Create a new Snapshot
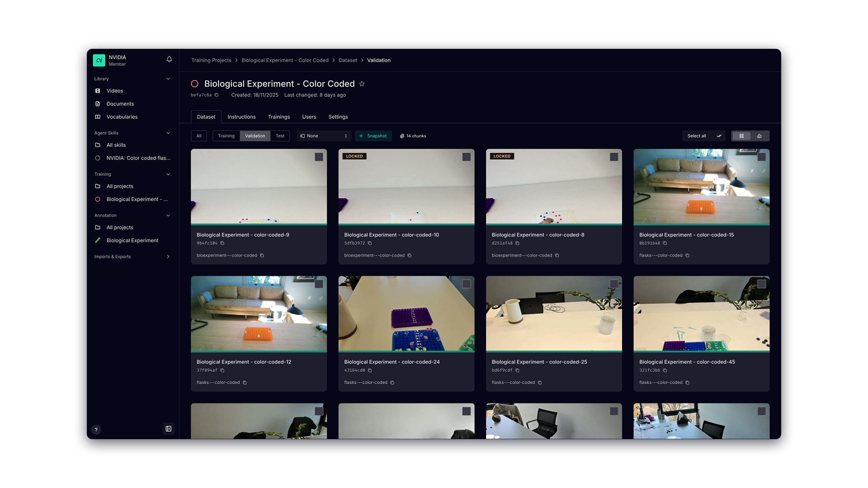Screen dimensions: 868x488 (373, 136)
